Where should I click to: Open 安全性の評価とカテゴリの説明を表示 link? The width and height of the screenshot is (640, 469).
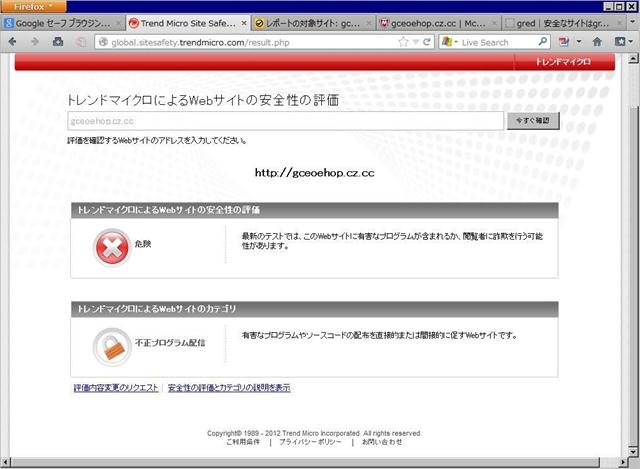click(x=229, y=388)
